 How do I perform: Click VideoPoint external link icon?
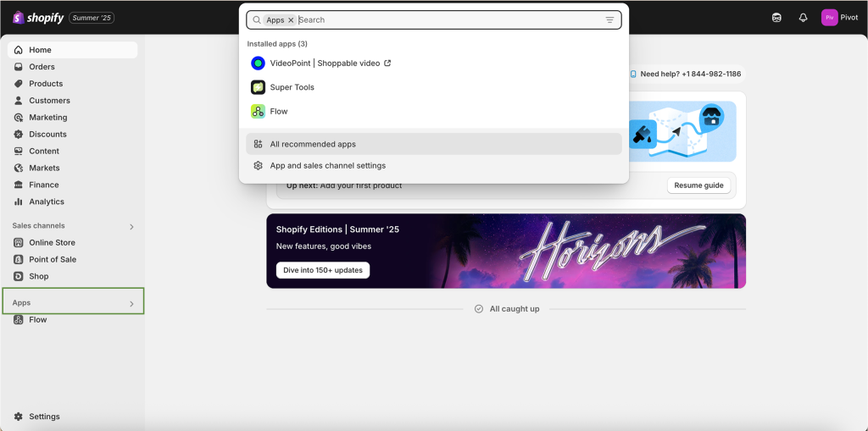387,63
